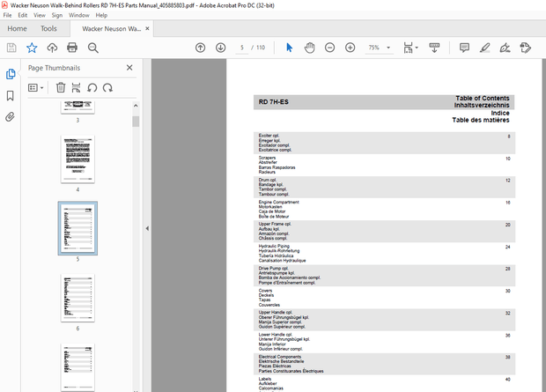This screenshot has height=392, width=546.
Task: Close the Wacker Neuson document tab
Action: [147, 28]
